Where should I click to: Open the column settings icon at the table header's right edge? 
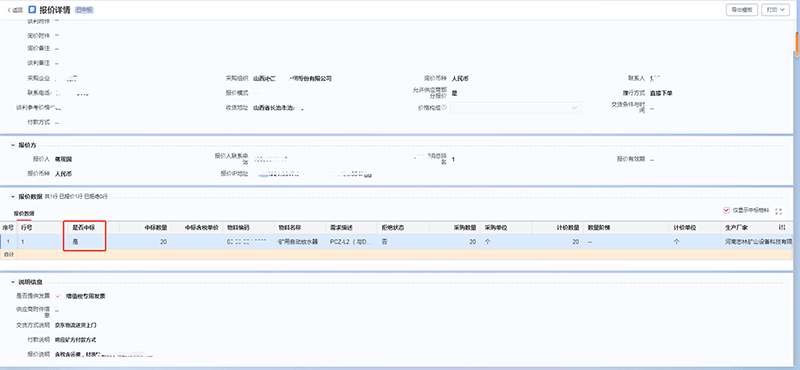[782, 227]
